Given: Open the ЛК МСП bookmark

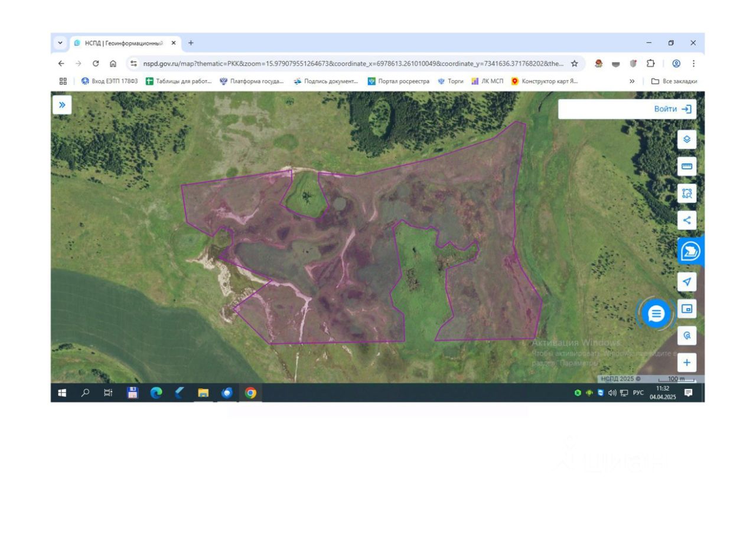Looking at the screenshot, I should click(x=487, y=81).
